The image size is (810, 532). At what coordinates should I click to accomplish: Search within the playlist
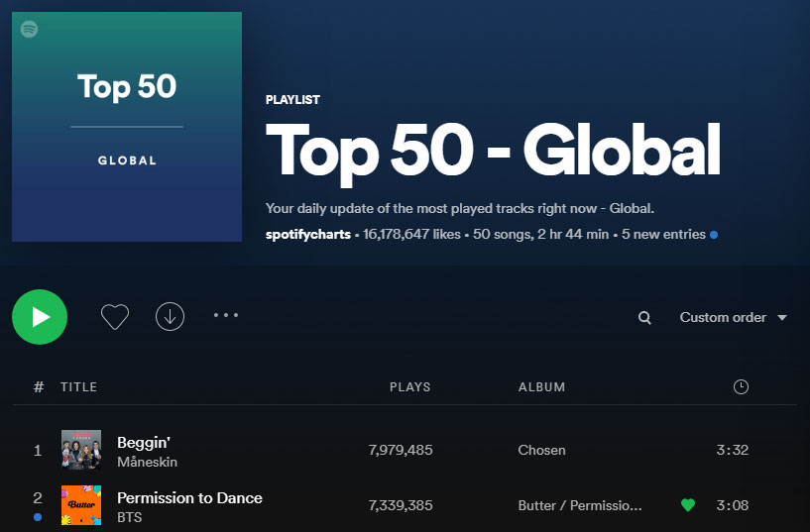(x=644, y=317)
